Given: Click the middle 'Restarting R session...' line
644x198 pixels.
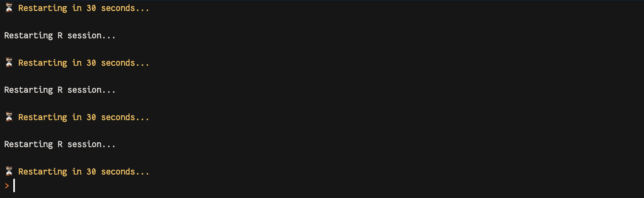Looking at the screenshot, I should [x=60, y=90].
